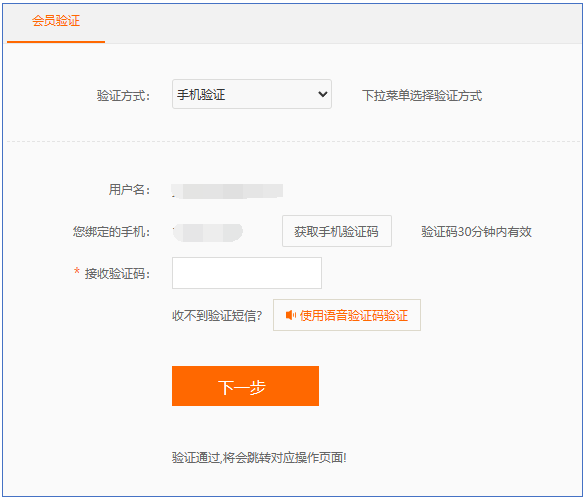The width and height of the screenshot is (588, 501).
Task: Use the 使用语音验证码验证 button
Action: click(347, 315)
